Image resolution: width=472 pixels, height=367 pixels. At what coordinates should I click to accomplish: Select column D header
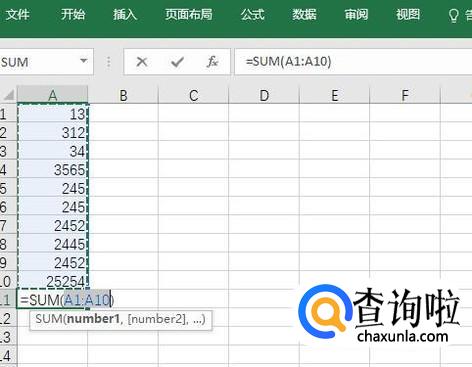point(264,95)
